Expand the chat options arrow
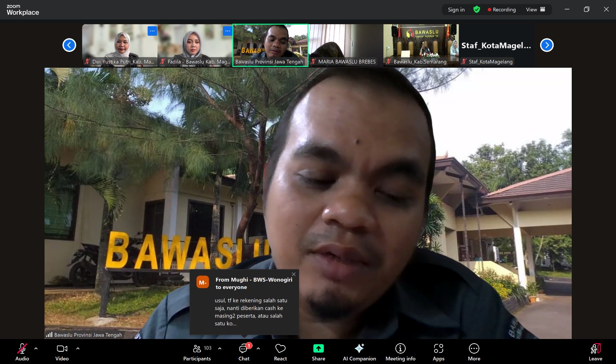This screenshot has height=364, width=616. [x=258, y=348]
